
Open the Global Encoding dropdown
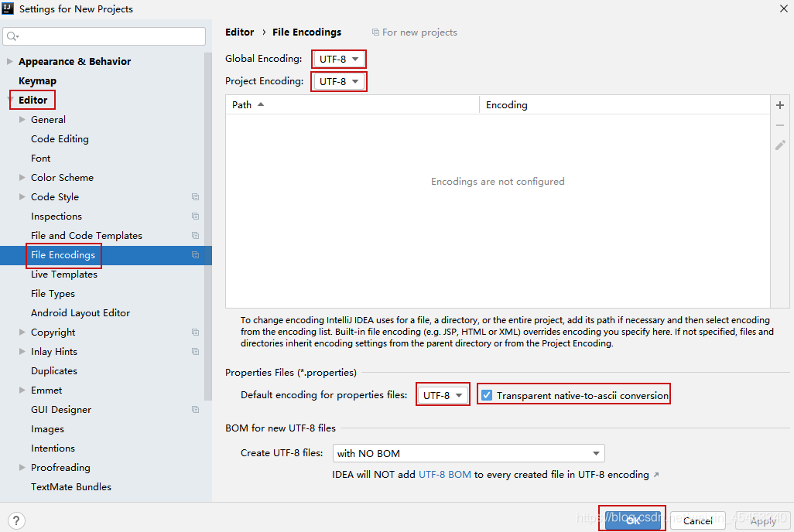[339, 60]
